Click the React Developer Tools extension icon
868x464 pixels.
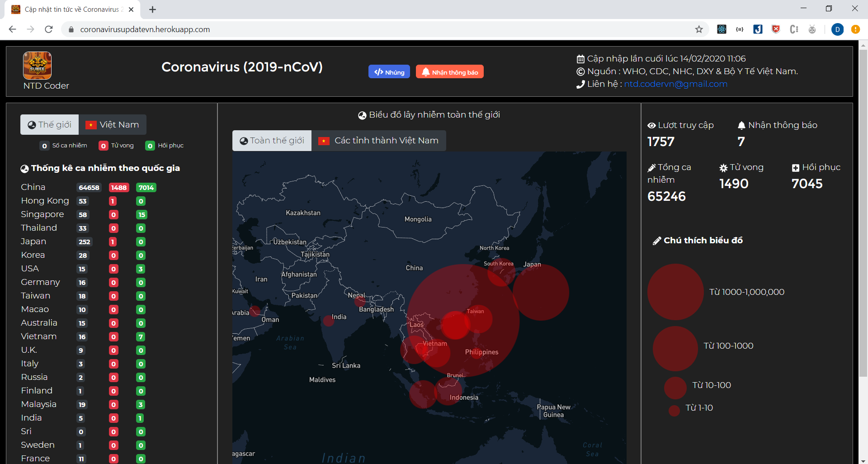(722, 29)
